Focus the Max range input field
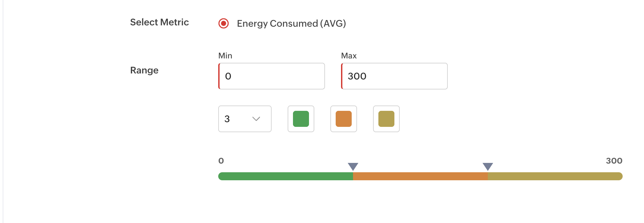 pyautogui.click(x=394, y=76)
